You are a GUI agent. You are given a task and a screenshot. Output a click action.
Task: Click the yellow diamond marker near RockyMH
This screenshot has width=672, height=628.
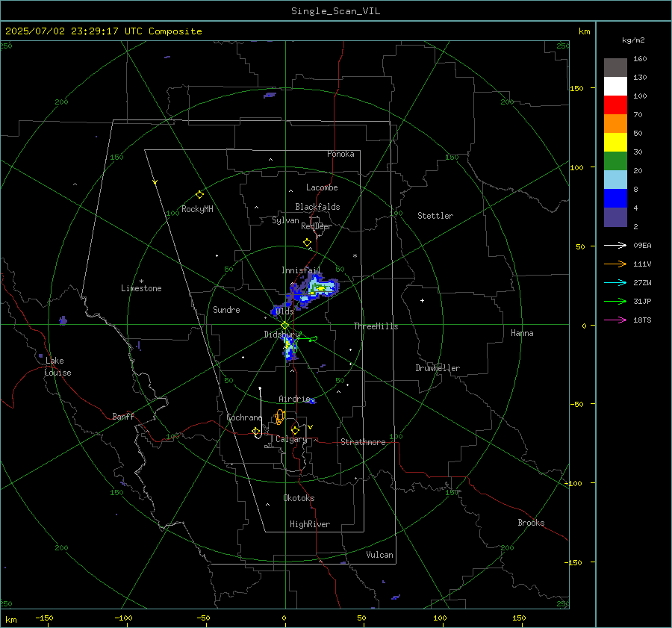point(199,195)
